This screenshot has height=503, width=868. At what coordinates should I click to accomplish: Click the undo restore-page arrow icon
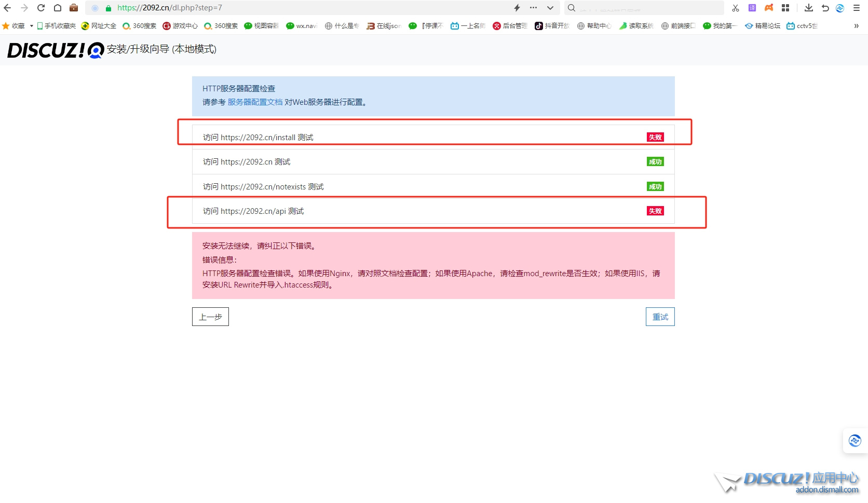(x=825, y=8)
